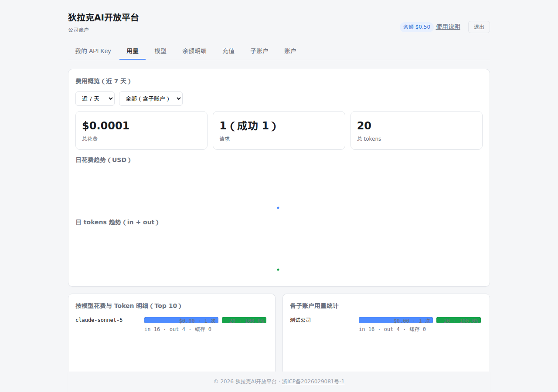The width and height of the screenshot is (558, 392).
Task: Open the 浙ICP备2026029081号-1 footer link
Action: [x=313, y=382]
